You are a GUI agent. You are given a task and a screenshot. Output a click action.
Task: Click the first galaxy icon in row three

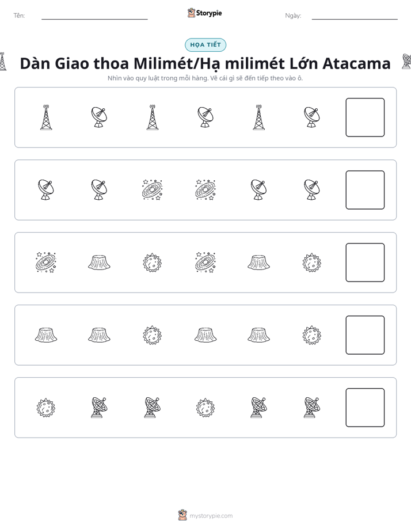(x=46, y=263)
